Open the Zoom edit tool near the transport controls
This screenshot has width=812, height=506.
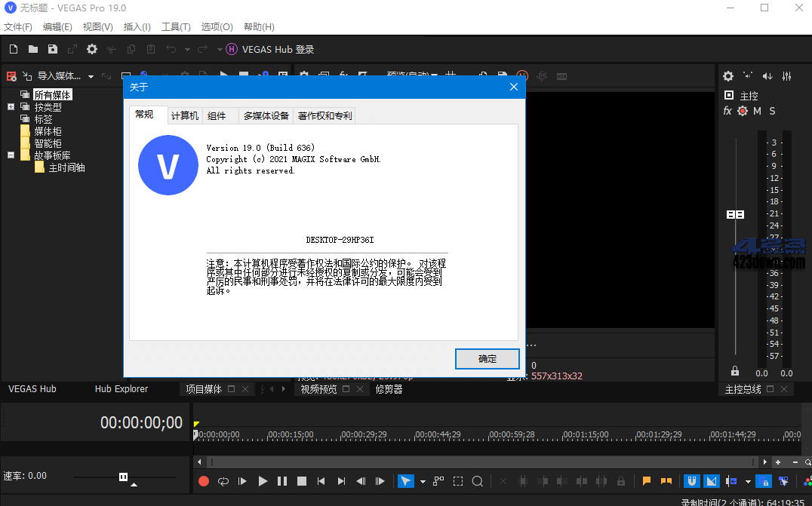tap(477, 481)
